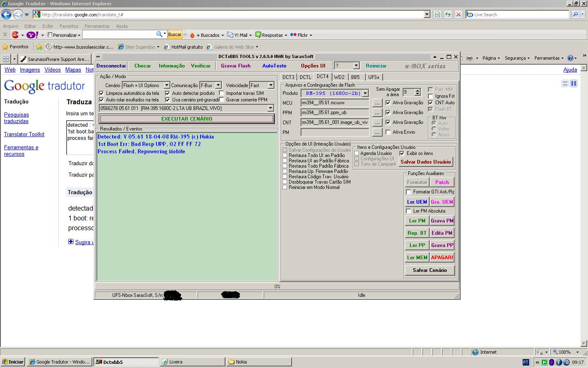Increase the Sem Apagar área spinner value

pos(417,90)
